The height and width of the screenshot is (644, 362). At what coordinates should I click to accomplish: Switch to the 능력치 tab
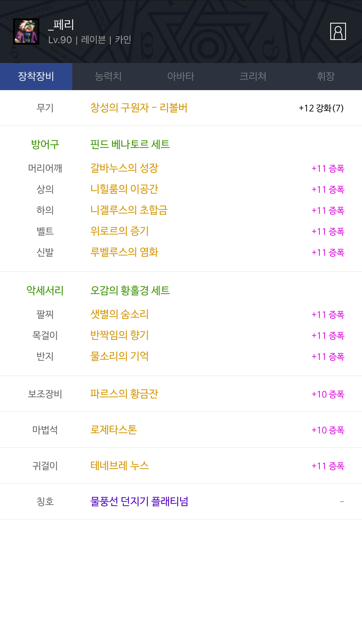[x=108, y=77]
